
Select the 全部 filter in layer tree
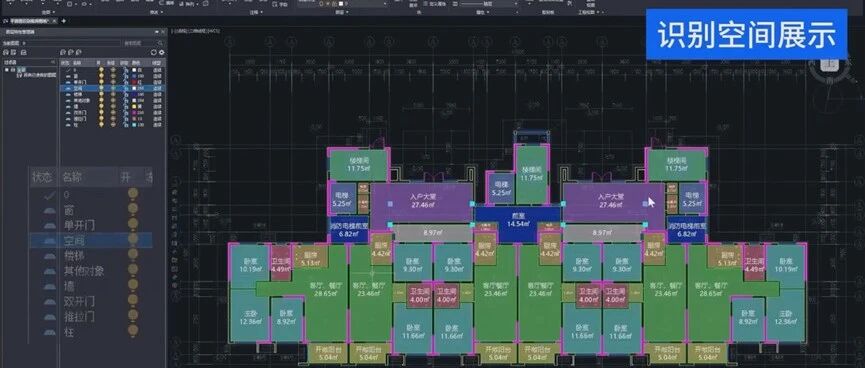(22, 70)
